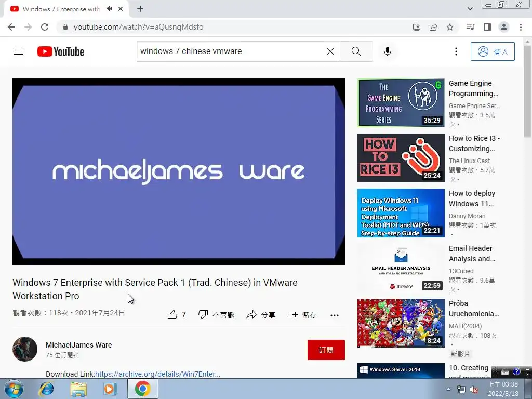Open MichaelJames Ware channel name link

(79, 345)
